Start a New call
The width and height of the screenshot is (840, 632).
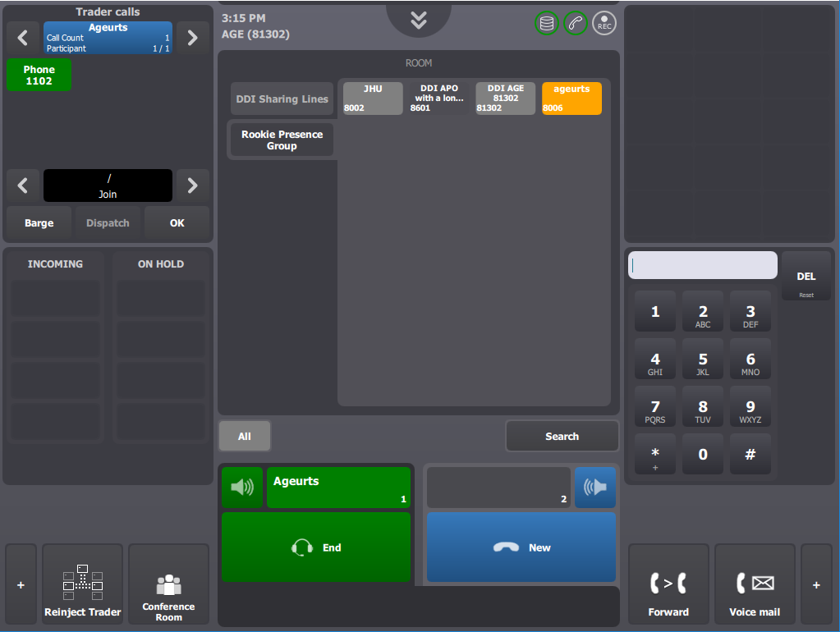click(521, 547)
